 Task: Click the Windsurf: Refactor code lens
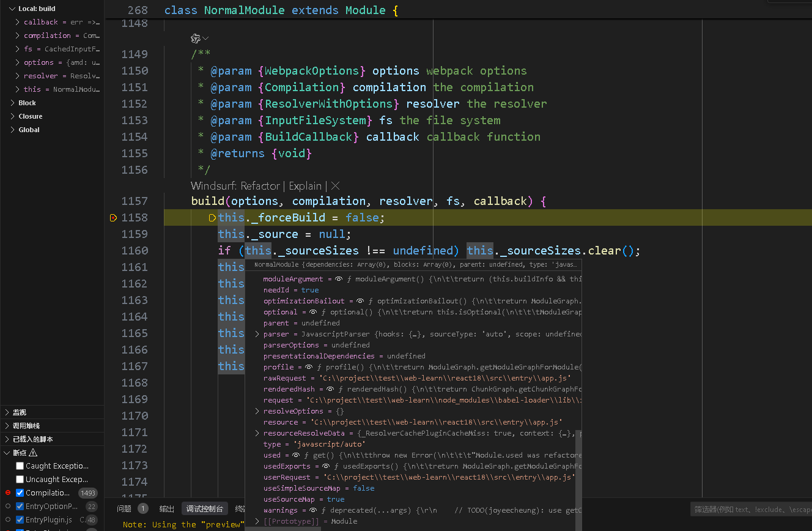coord(235,186)
